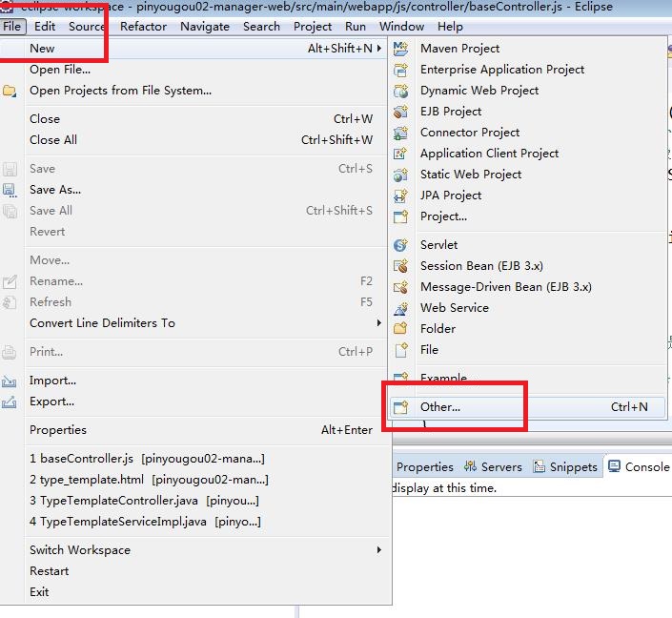Select Web Service entry
The height and width of the screenshot is (618, 672).
point(527,308)
